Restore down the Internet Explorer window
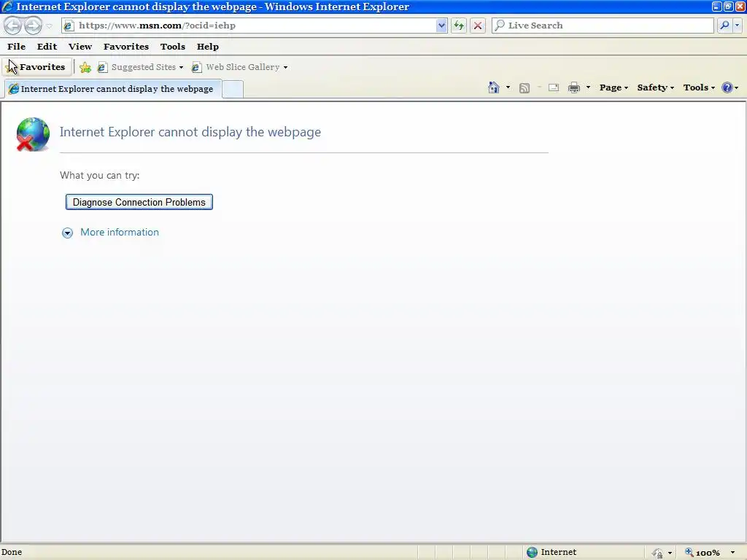The width and height of the screenshot is (747, 560). coord(729,7)
